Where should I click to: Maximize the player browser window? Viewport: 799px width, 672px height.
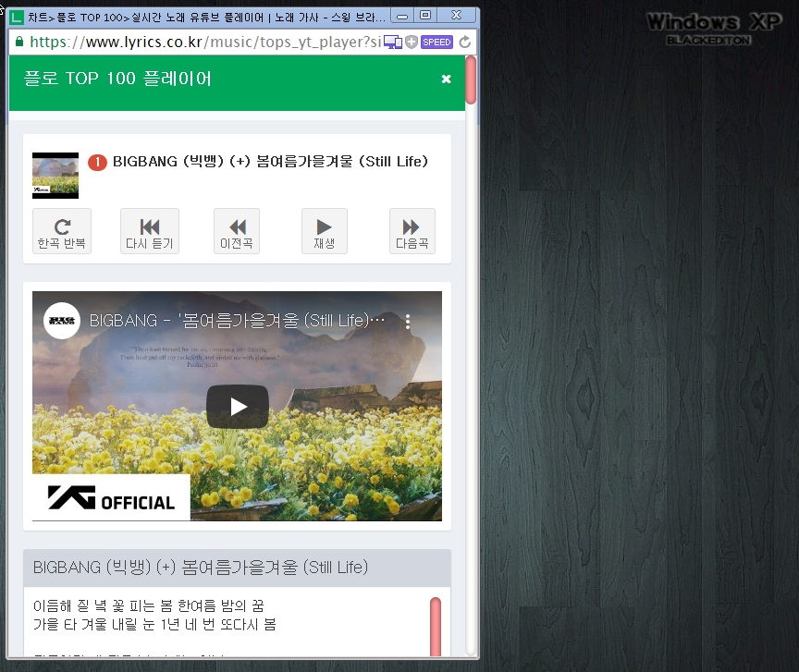425,16
